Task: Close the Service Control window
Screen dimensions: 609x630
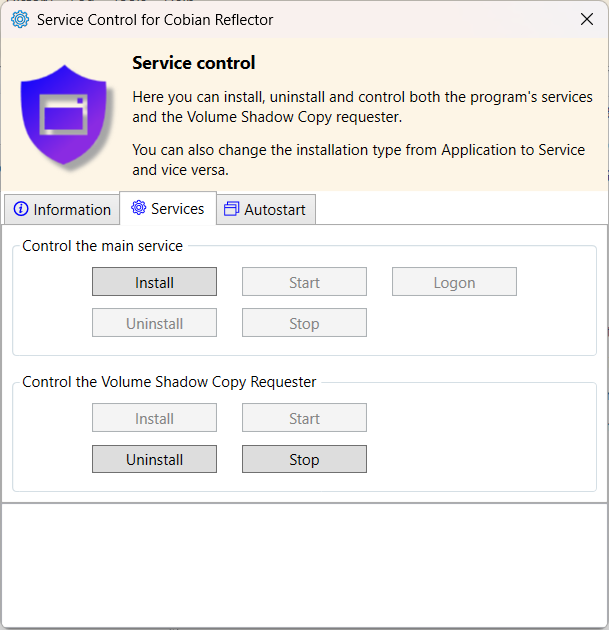Action: [587, 20]
